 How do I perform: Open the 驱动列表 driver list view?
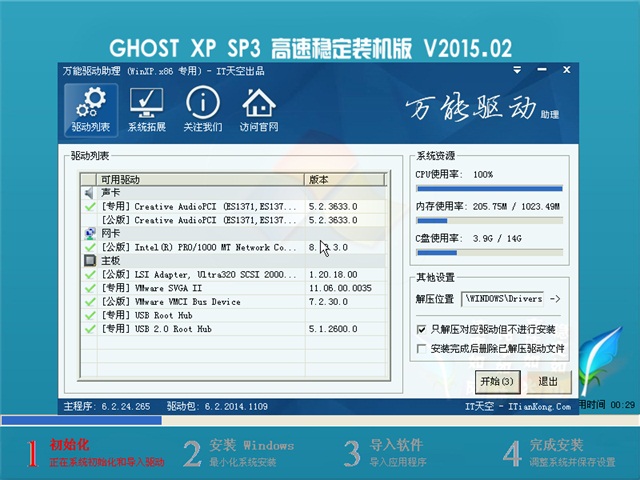point(91,110)
